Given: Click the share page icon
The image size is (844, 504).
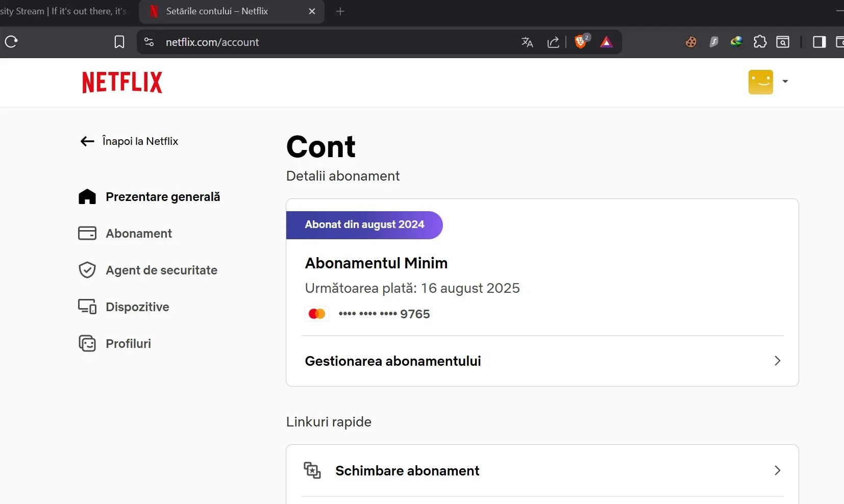Looking at the screenshot, I should 553,42.
